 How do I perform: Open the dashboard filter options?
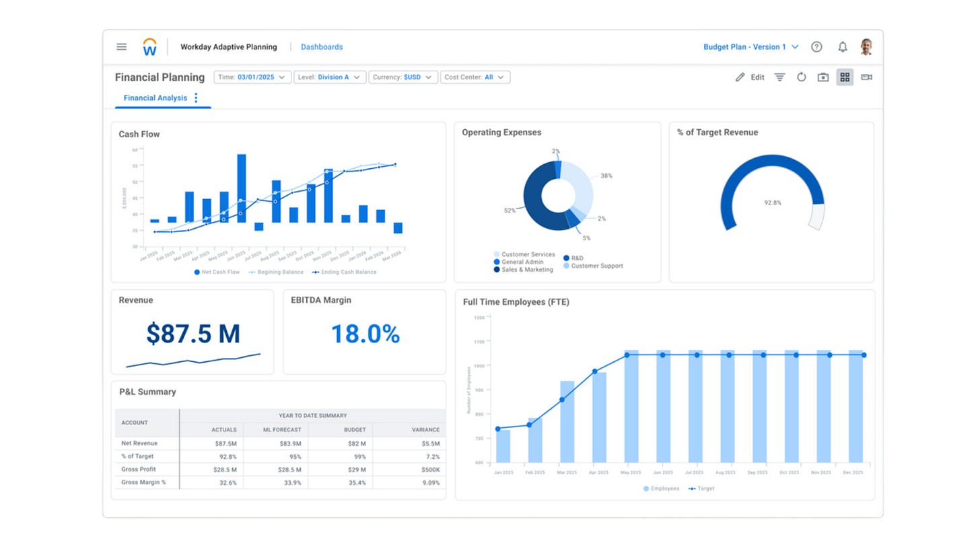point(779,77)
